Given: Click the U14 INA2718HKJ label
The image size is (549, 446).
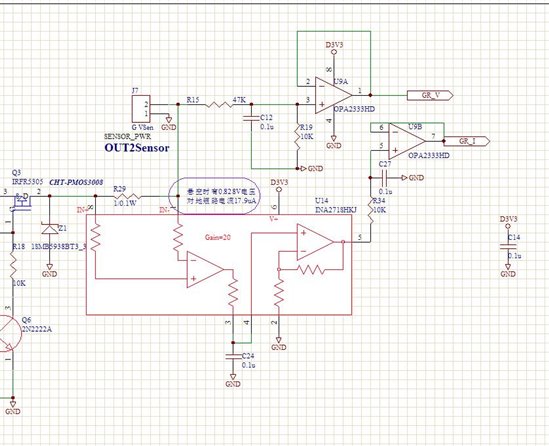Looking at the screenshot, I should (x=335, y=205).
